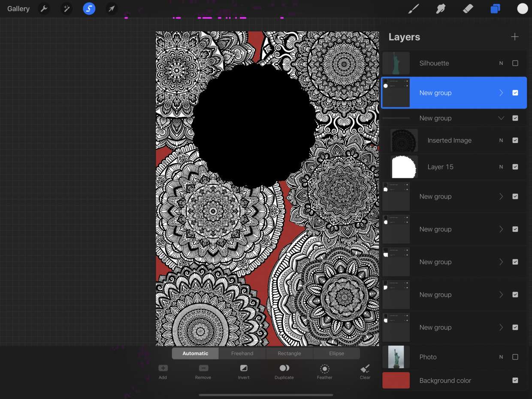Image resolution: width=532 pixels, height=399 pixels.
Task: Select the Eraser tool
Action: tap(468, 9)
